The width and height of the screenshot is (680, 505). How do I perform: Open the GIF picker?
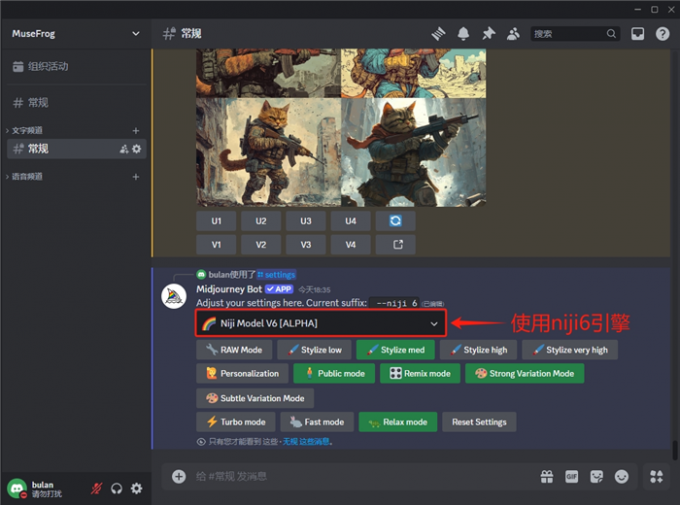click(572, 476)
